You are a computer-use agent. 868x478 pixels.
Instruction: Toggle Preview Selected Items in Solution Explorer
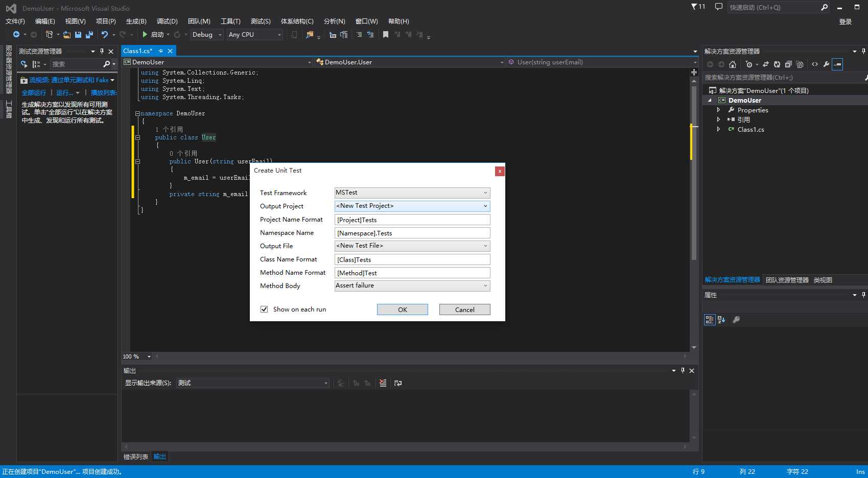pos(837,64)
